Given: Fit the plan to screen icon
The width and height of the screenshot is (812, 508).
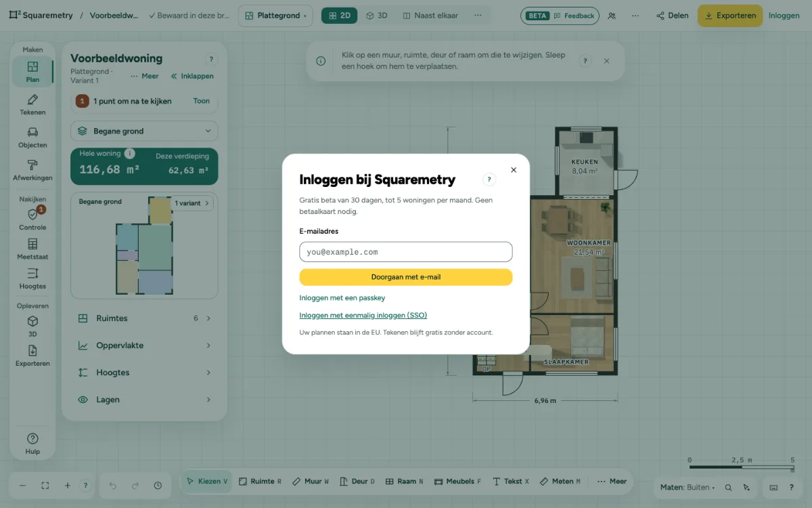Looking at the screenshot, I should 45,486.
